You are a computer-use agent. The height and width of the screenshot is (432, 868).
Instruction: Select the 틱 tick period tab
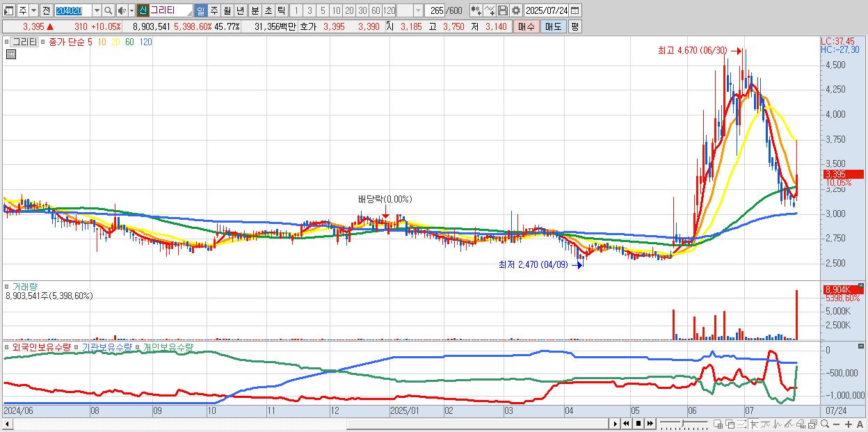[x=281, y=10]
